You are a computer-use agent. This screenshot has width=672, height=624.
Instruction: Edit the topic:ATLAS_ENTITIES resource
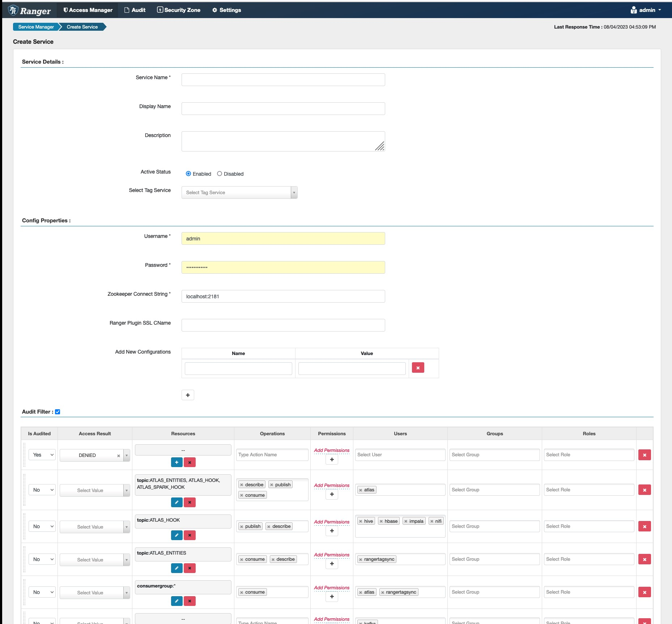click(x=176, y=568)
